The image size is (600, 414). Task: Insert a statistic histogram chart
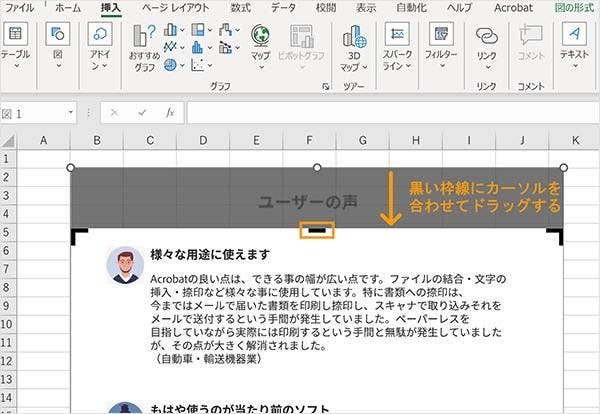click(x=198, y=47)
